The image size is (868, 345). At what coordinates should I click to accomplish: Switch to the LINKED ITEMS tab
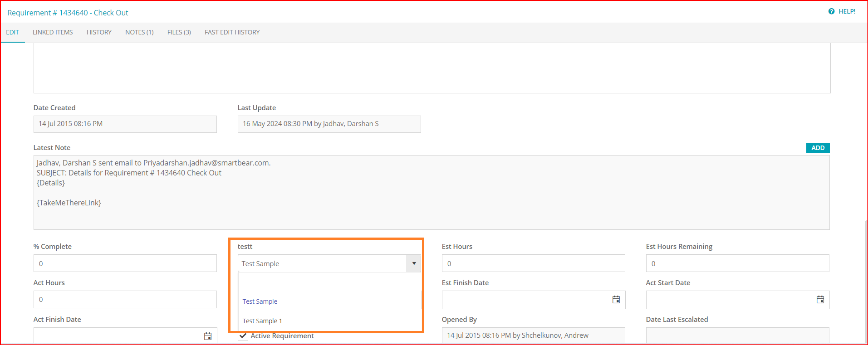(x=53, y=32)
